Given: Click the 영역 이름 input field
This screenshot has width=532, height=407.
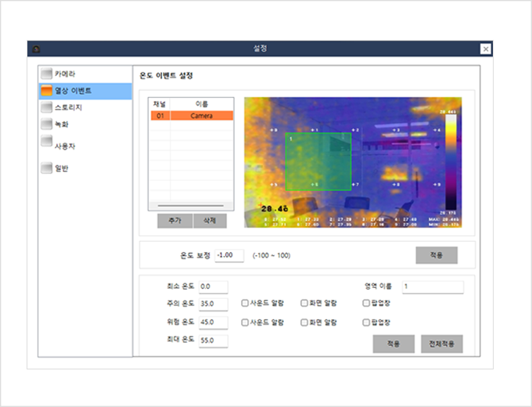Looking at the screenshot, I should [433, 286].
